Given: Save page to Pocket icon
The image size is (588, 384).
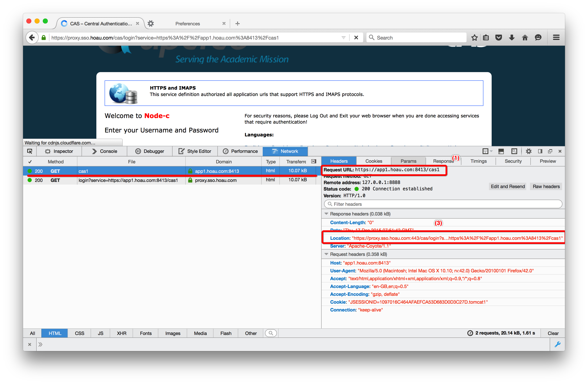Looking at the screenshot, I should tap(499, 37).
